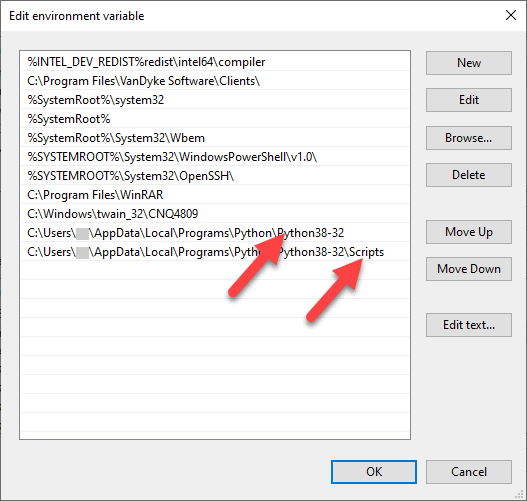Open the Browse... folder picker
The height and width of the screenshot is (501, 527).
(469, 138)
